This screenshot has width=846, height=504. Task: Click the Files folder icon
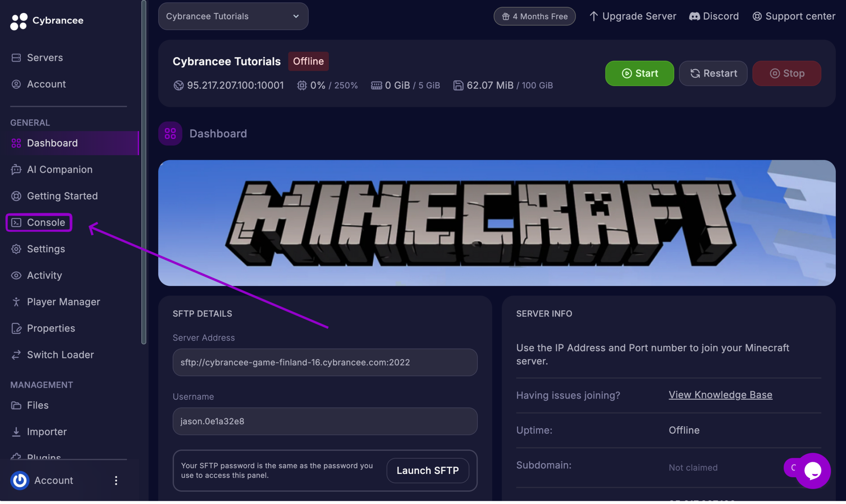pos(16,406)
